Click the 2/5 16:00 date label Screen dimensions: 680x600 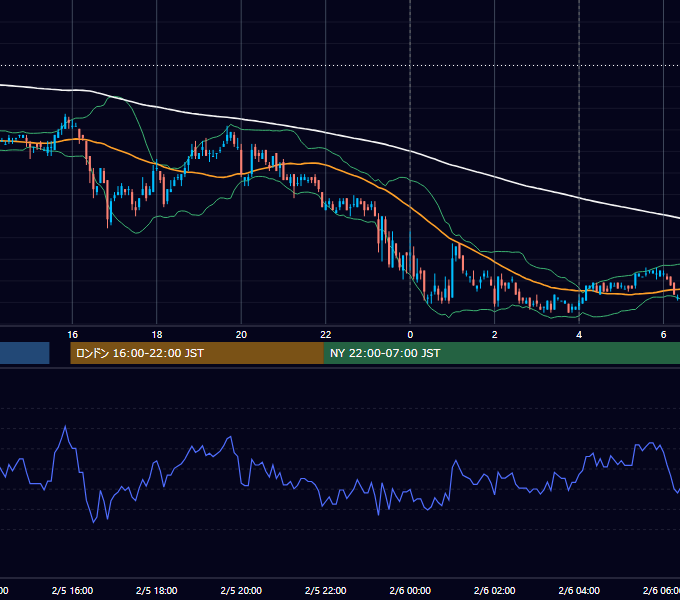pos(72,590)
